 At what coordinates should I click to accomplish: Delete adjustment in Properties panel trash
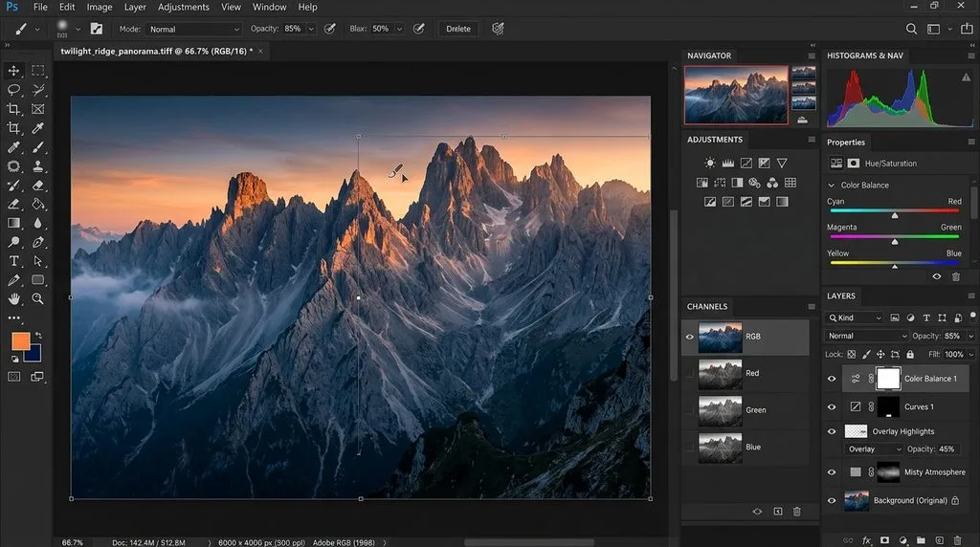(956, 276)
